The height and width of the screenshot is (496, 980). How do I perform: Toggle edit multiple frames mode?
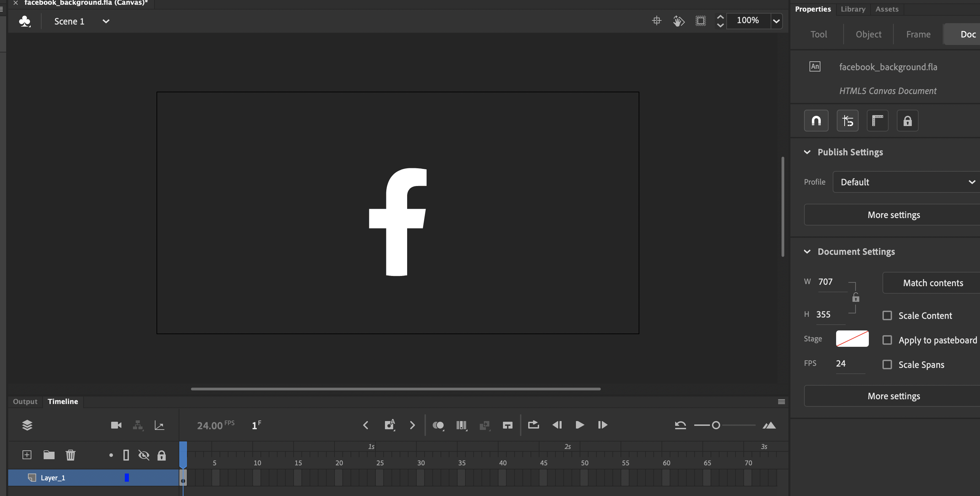pos(485,425)
